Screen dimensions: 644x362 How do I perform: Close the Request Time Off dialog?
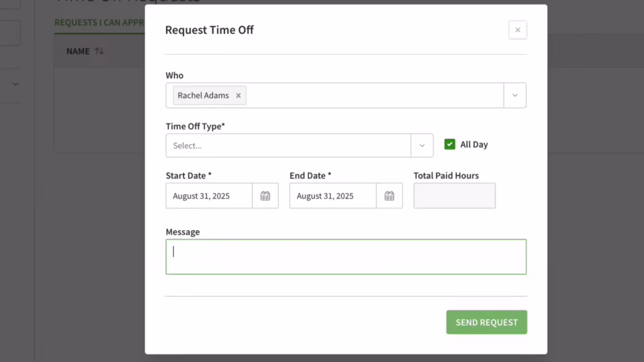coord(518,30)
